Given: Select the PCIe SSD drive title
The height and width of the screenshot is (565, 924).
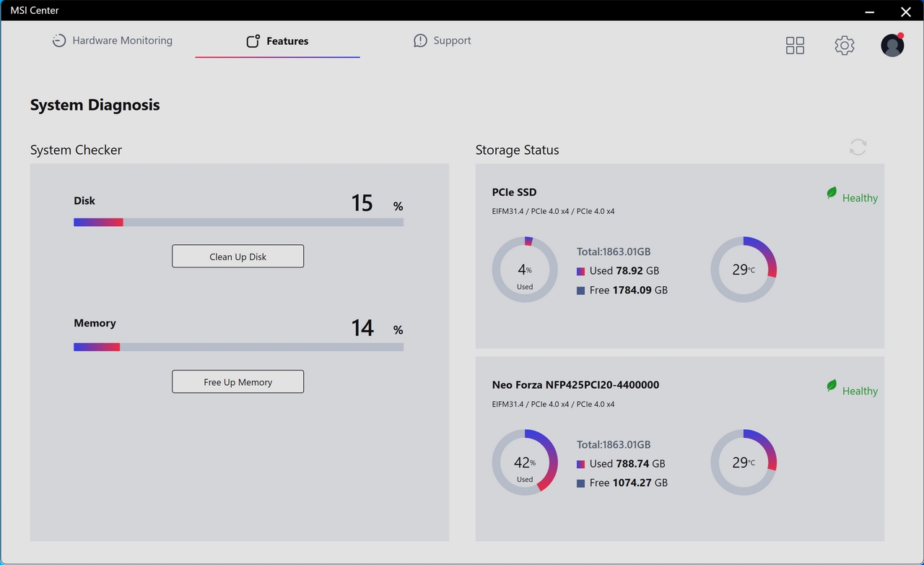Looking at the screenshot, I should coord(514,192).
